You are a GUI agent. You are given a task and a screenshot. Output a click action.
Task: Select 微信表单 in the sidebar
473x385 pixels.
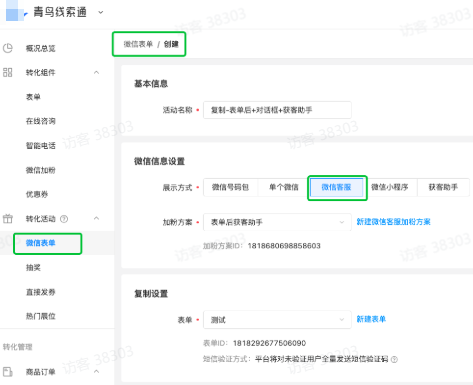click(x=41, y=243)
